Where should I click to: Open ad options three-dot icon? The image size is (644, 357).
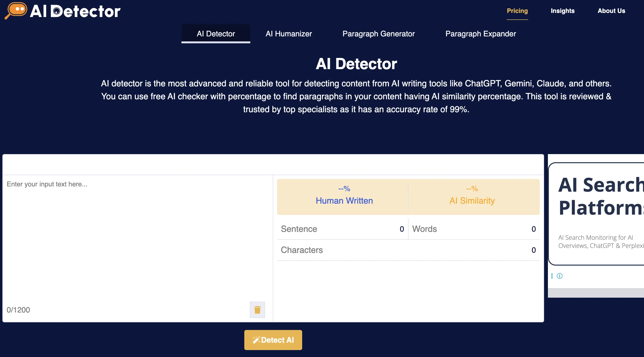[552, 276]
